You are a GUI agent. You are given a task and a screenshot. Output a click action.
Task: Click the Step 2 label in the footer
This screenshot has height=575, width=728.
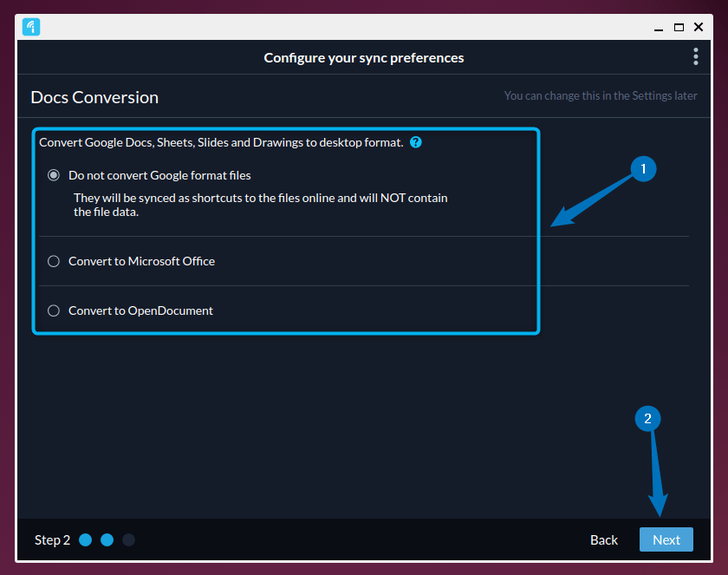point(52,539)
